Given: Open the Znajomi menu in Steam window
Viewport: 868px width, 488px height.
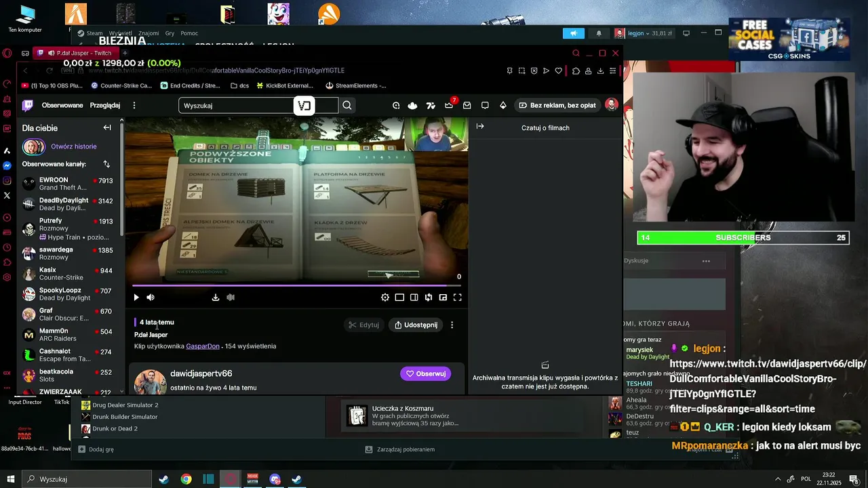Looking at the screenshot, I should click(x=149, y=33).
